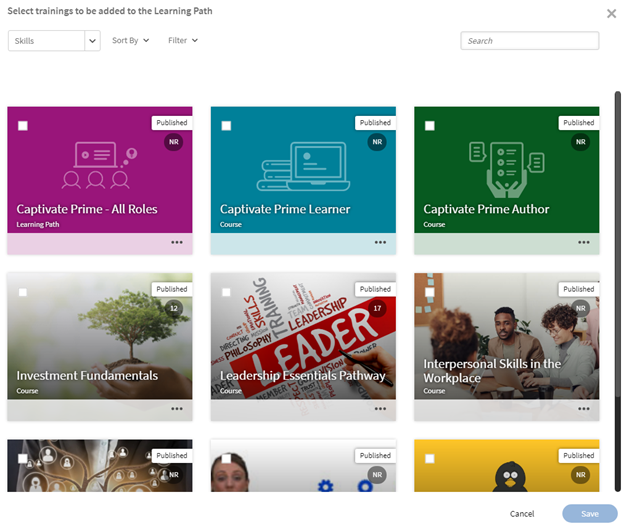This screenshot has width=624, height=532.
Task: Open more options on Leadership Essentials Pathway
Action: [x=380, y=409]
